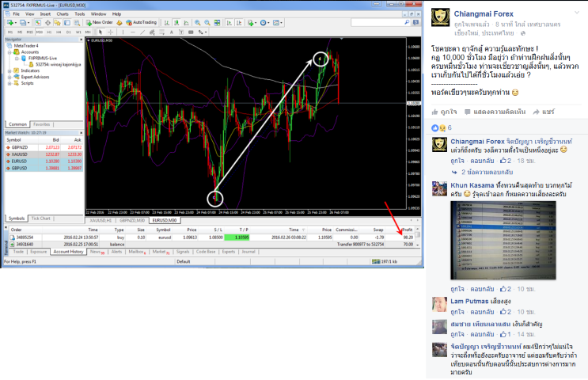This screenshot has height=380, width=588.
Task: Open the Journal tab in Terminal
Action: (x=248, y=252)
